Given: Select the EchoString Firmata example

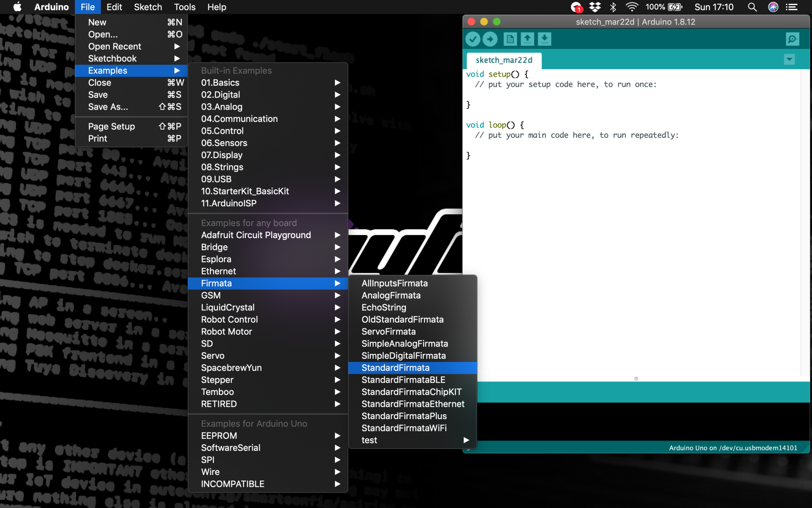Looking at the screenshot, I should click(x=383, y=307).
